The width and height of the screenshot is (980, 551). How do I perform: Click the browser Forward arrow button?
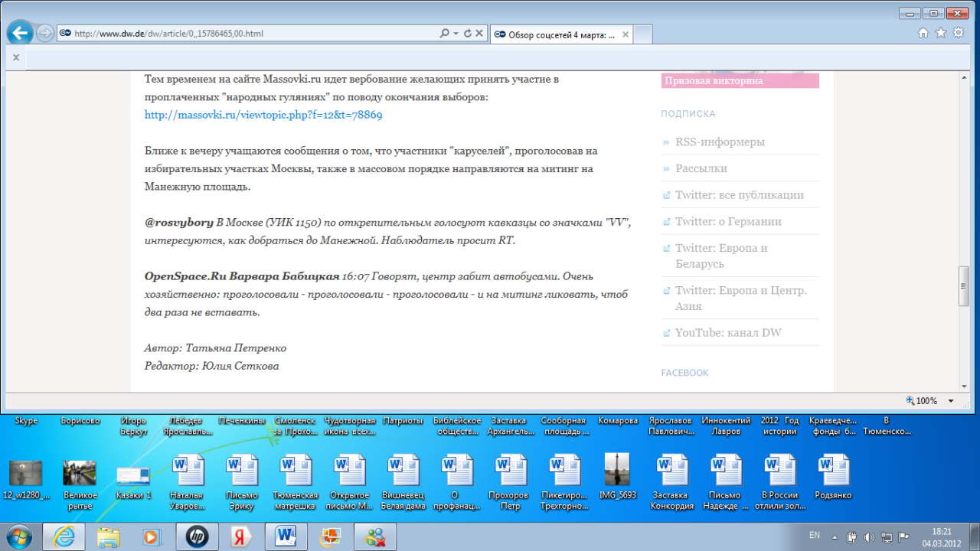(45, 33)
